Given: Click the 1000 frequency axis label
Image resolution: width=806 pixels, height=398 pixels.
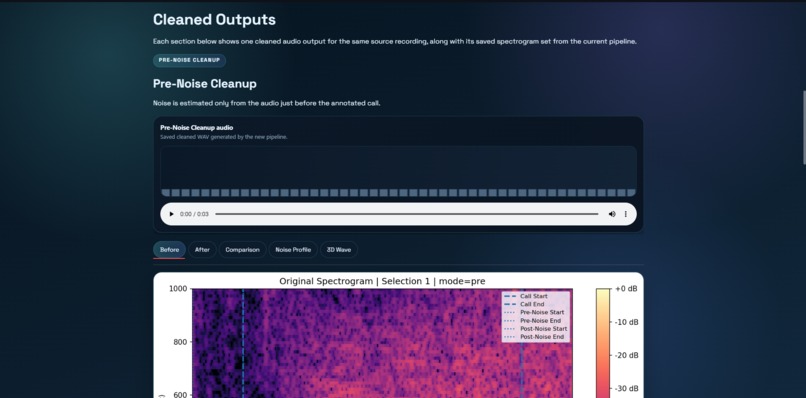Looking at the screenshot, I should pos(178,289).
